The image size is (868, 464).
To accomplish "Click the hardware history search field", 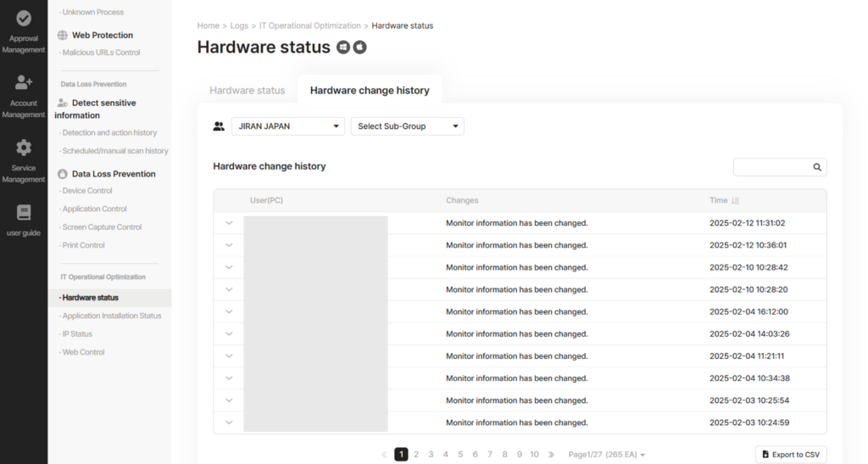I will tap(771, 167).
